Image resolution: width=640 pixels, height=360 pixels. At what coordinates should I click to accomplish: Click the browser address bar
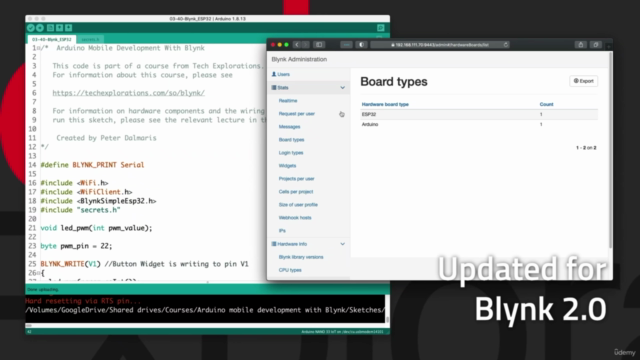440,44
